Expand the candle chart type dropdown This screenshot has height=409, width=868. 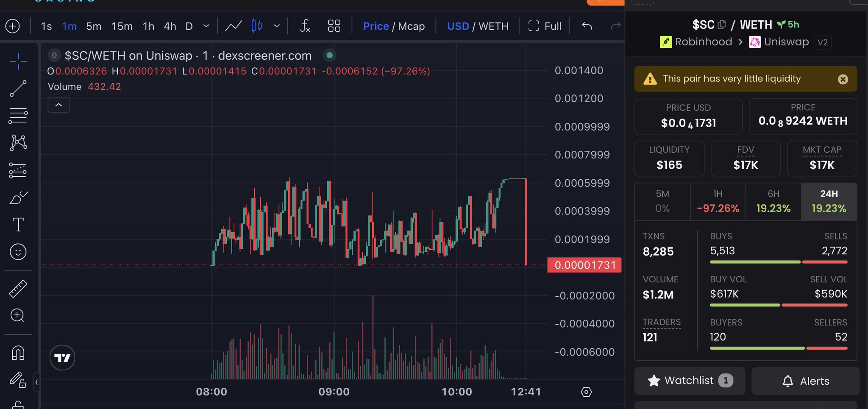277,26
